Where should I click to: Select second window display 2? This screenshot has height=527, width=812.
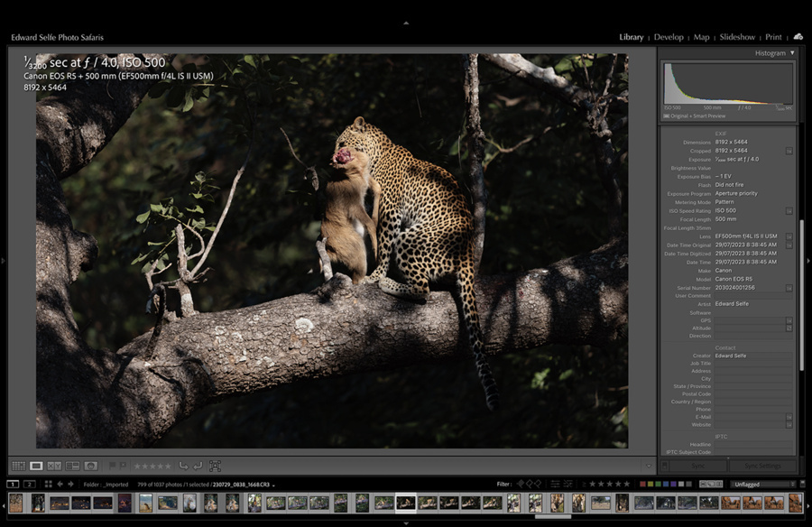click(x=30, y=484)
